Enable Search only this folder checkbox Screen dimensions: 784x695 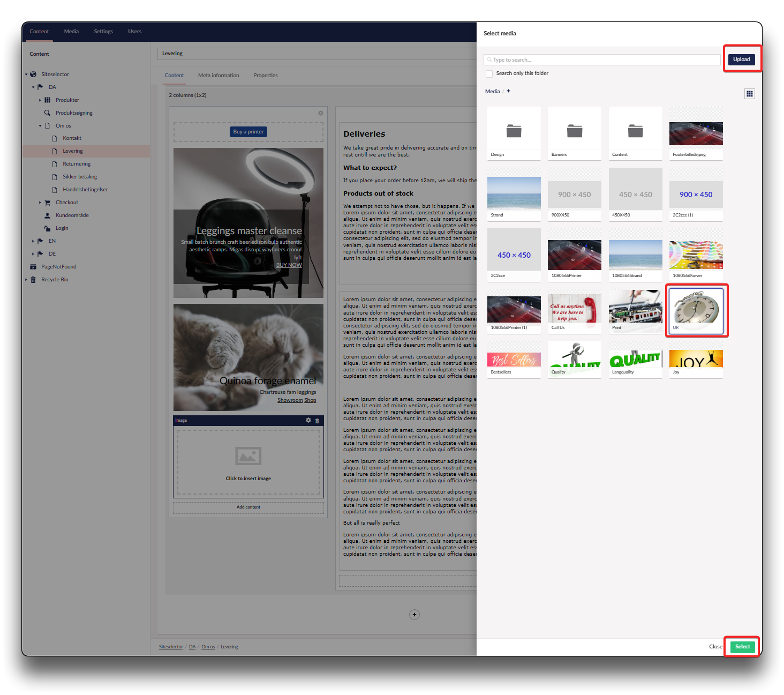coord(489,74)
